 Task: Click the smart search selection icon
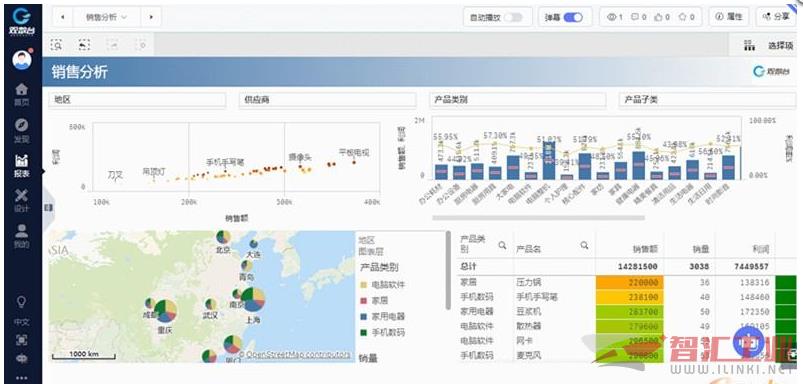click(56, 45)
